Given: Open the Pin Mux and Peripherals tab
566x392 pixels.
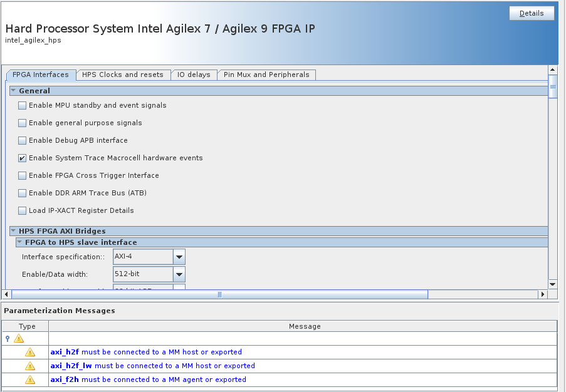Looking at the screenshot, I should [x=266, y=75].
